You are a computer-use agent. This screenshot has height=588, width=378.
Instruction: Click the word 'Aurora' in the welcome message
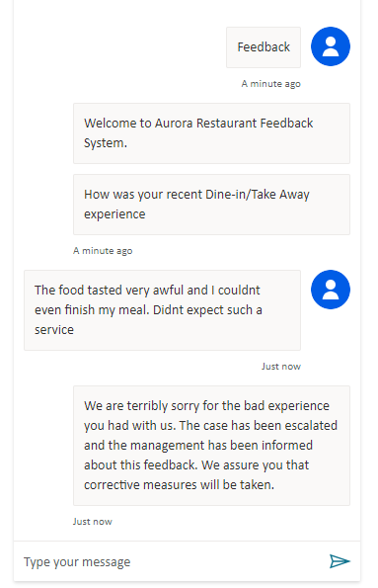point(174,123)
